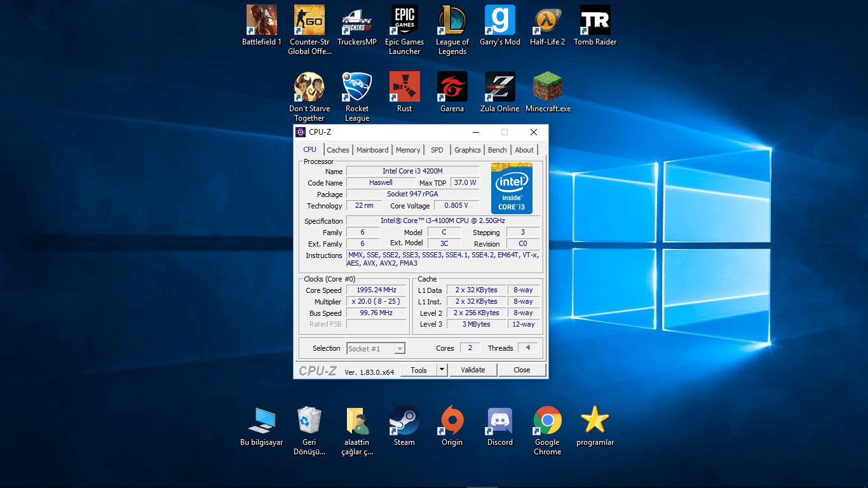
Task: Launch the Discord desktop shortcut
Action: (x=499, y=421)
